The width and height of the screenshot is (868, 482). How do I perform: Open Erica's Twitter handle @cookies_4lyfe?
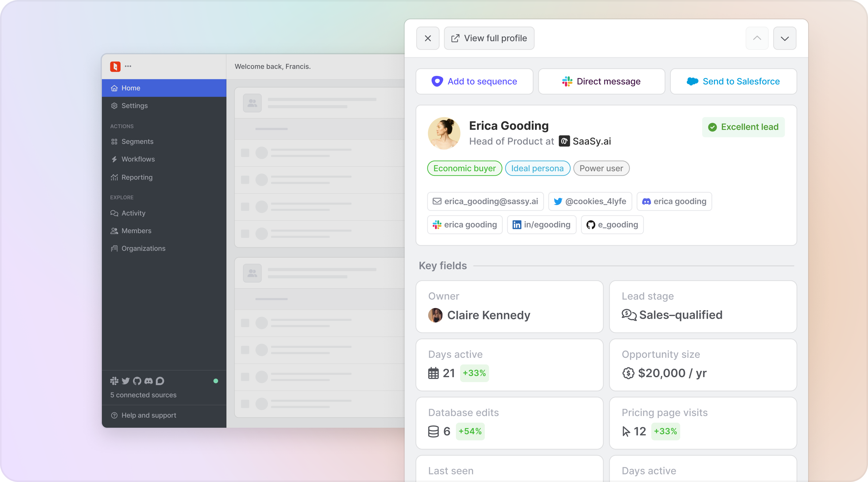click(590, 202)
